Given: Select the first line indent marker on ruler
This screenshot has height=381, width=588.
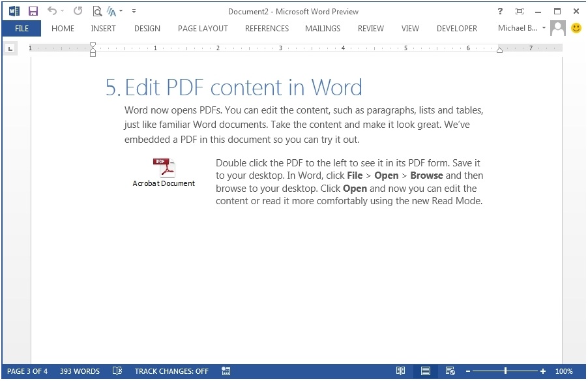Looking at the screenshot, I should pos(93,46).
